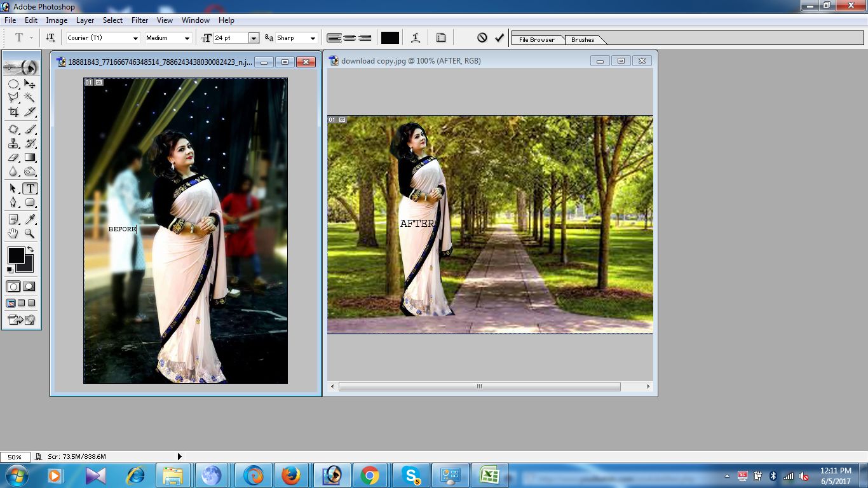Image resolution: width=868 pixels, height=488 pixels.
Task: Open the Filter menu
Action: click(x=139, y=20)
